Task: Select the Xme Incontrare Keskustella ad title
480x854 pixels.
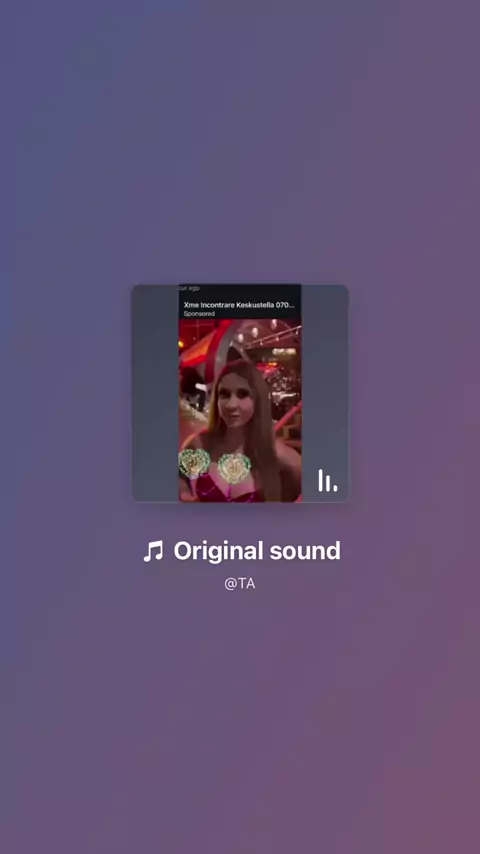Action: 239,305
